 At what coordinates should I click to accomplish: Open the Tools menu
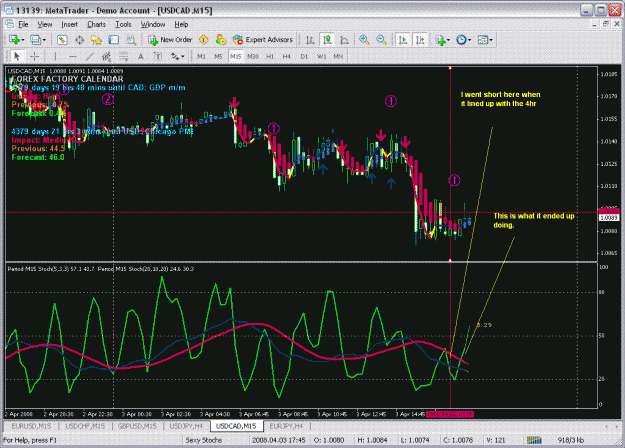[123, 24]
